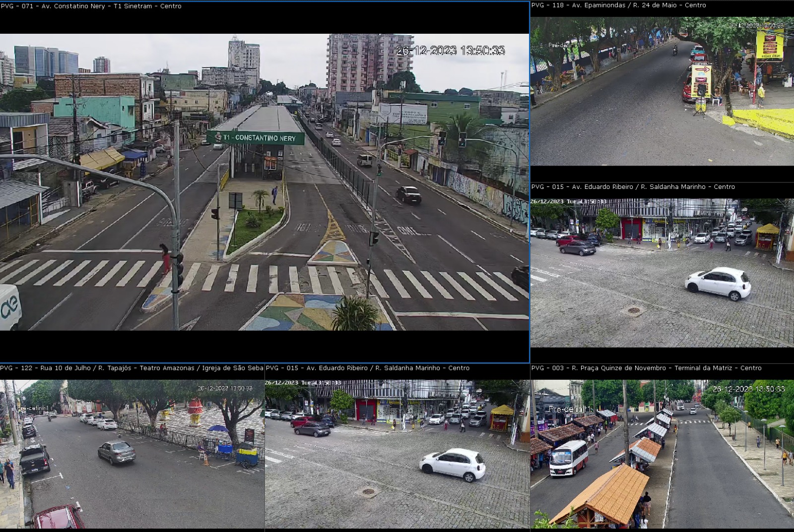Viewport: 794px width, 532px height.
Task: Select the PVG-122 Rua 10 de Julho feed
Action: click(x=132, y=454)
